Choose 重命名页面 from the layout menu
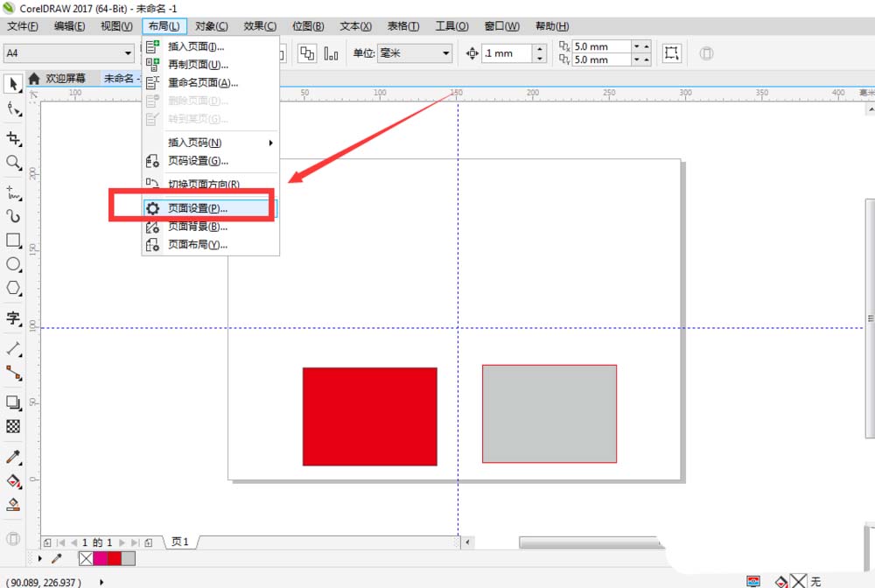875x588 pixels. pyautogui.click(x=210, y=83)
